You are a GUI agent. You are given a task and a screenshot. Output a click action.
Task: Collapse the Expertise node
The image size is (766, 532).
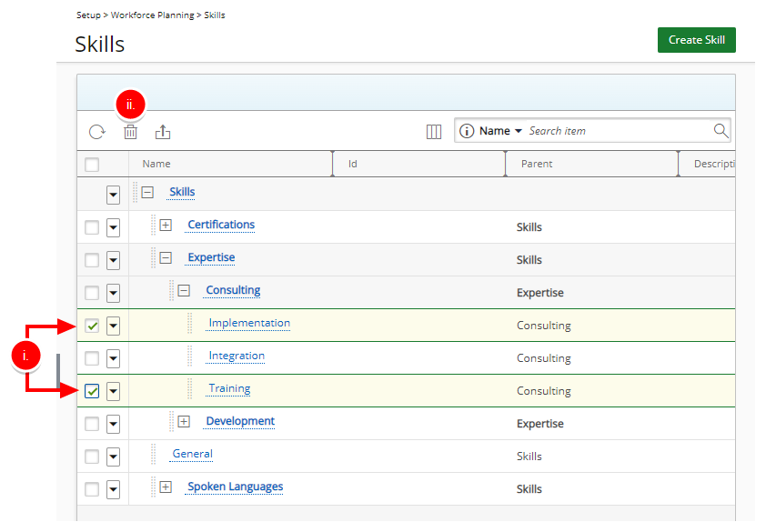coord(166,257)
